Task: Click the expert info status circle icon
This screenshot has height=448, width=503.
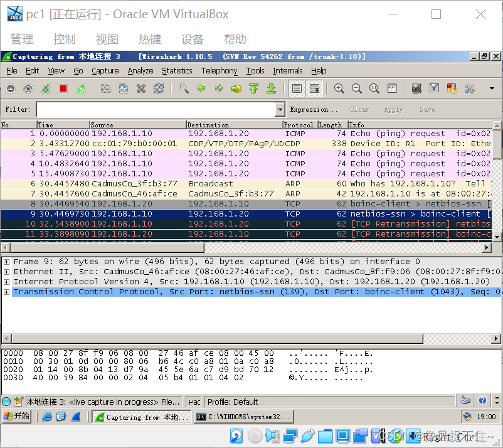Action: pos(6,402)
